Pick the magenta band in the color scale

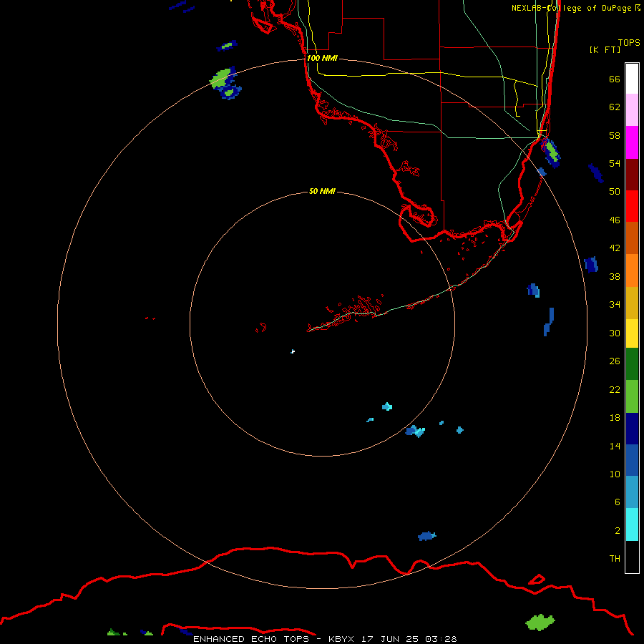pyautogui.click(x=632, y=142)
